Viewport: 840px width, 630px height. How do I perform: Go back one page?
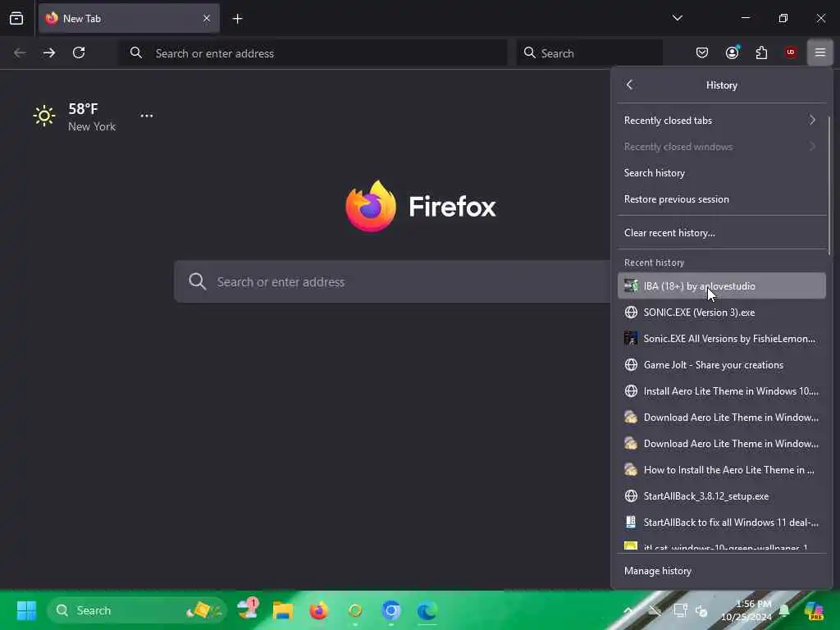20,52
